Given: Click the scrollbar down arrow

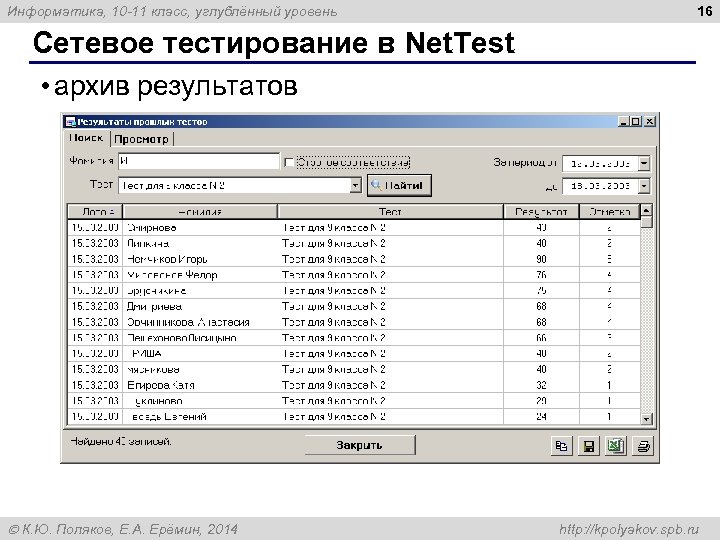Looking at the screenshot, I should point(646,418).
